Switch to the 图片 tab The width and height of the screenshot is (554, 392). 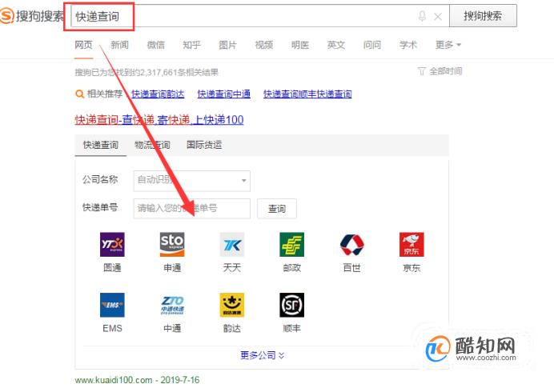click(227, 45)
